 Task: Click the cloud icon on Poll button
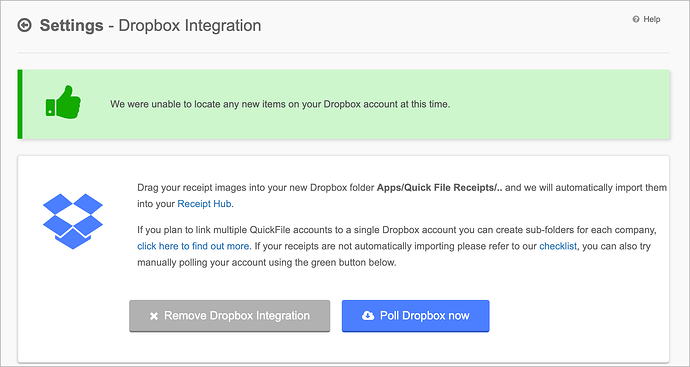coord(368,316)
